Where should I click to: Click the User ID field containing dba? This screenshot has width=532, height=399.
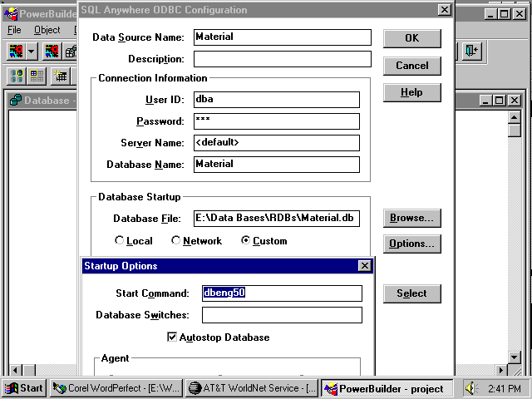coord(277,100)
